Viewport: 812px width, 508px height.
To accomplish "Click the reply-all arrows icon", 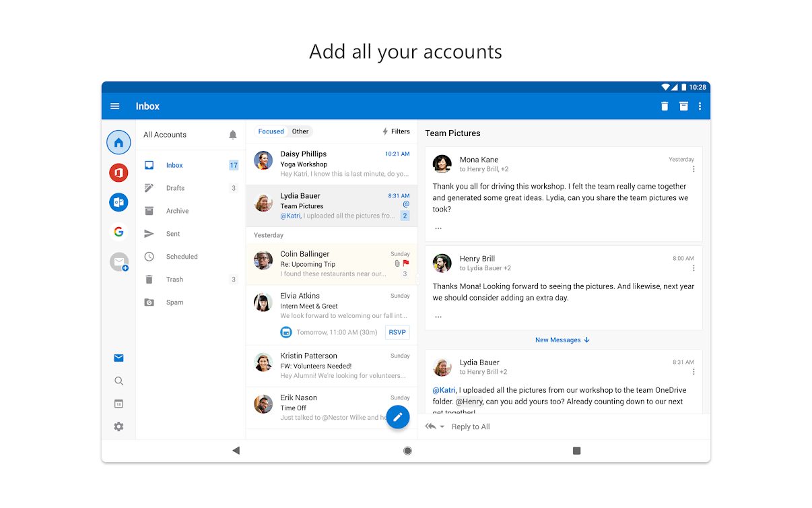I will pyautogui.click(x=431, y=426).
